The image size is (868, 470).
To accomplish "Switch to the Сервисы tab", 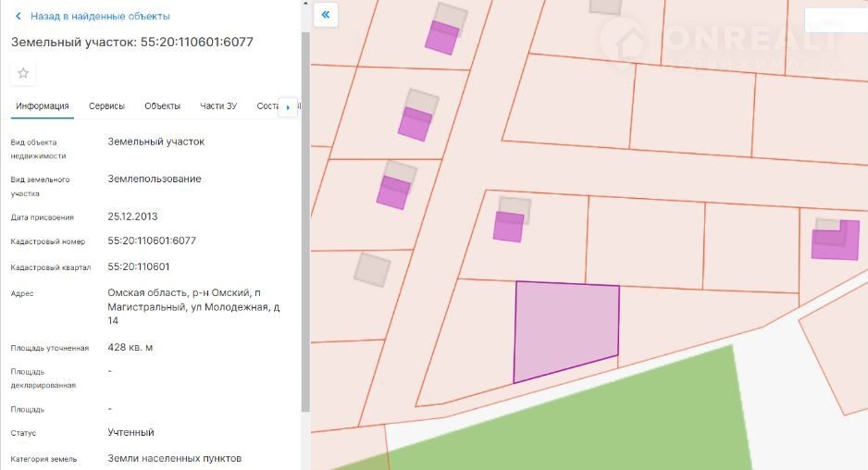I will pos(106,106).
